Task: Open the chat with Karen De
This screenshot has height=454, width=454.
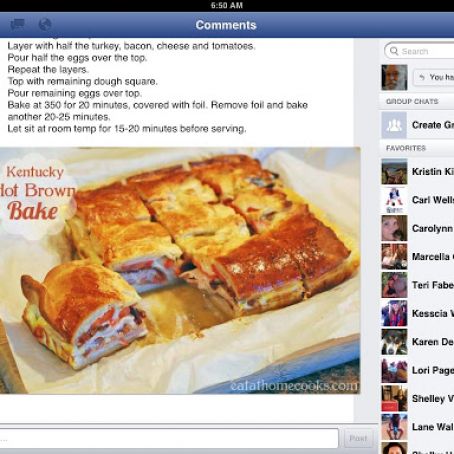Action: pyautogui.click(x=417, y=342)
